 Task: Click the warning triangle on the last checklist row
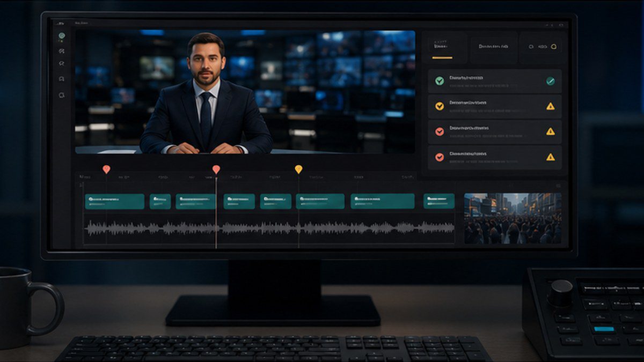(x=550, y=157)
